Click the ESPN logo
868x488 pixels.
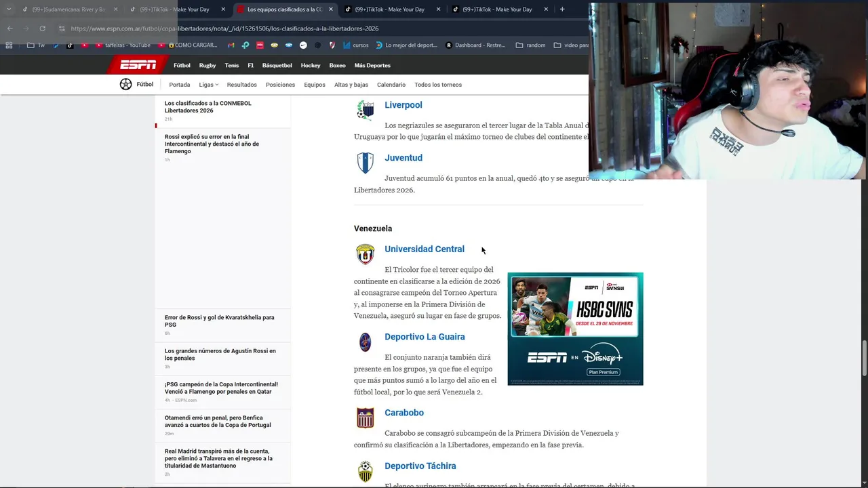138,65
